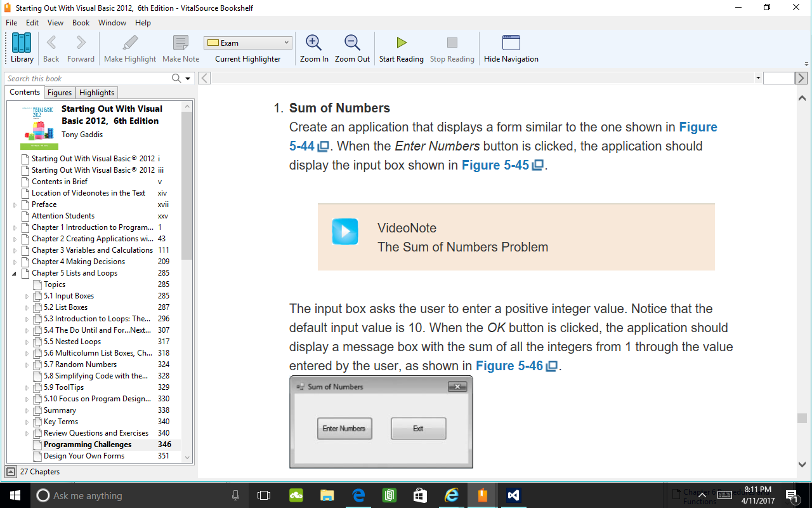Open 5.8 Simplifying Code entry
The width and height of the screenshot is (812, 508).
click(x=95, y=376)
